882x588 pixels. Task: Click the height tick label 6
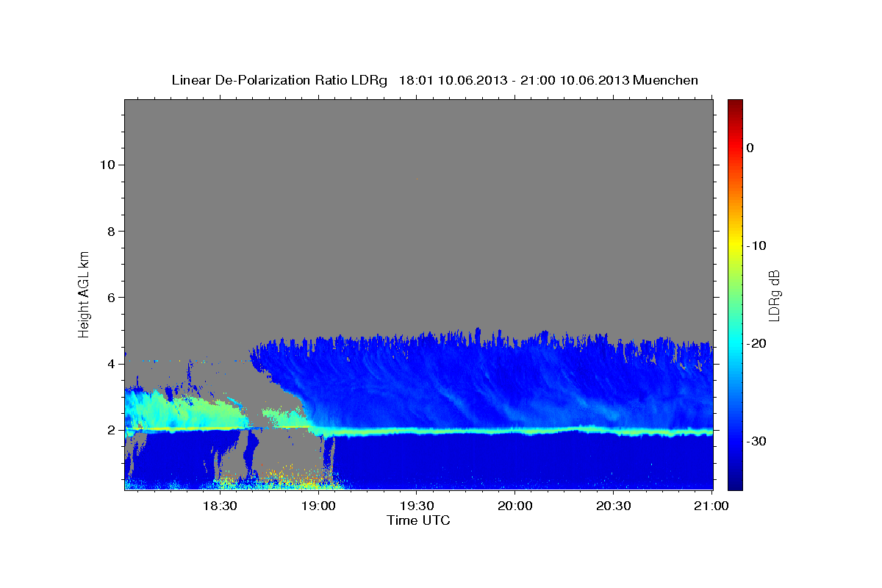[110, 298]
